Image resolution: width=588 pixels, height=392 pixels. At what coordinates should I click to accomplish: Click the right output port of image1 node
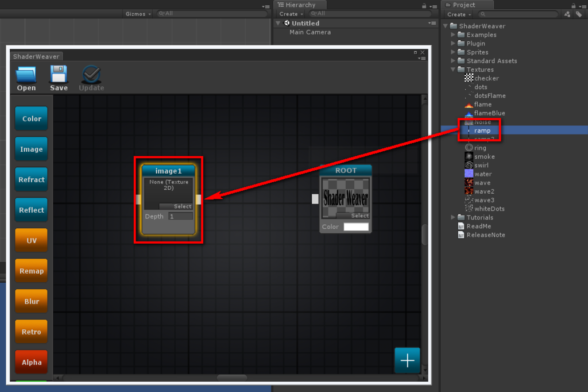pyautogui.click(x=198, y=199)
